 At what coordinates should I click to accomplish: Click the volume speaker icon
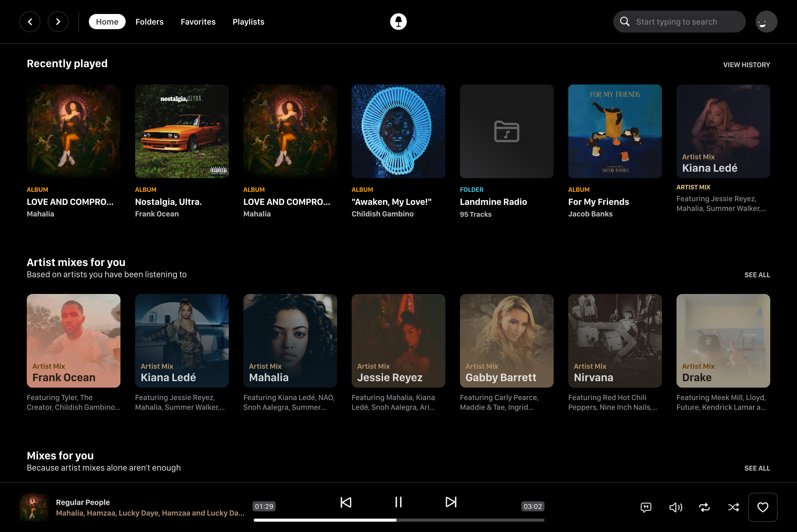pyautogui.click(x=676, y=507)
